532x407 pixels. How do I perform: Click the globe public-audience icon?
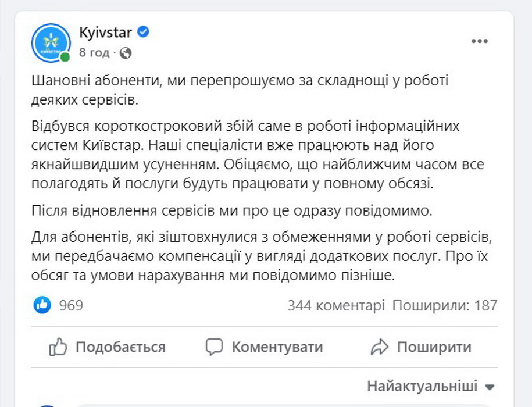point(126,53)
